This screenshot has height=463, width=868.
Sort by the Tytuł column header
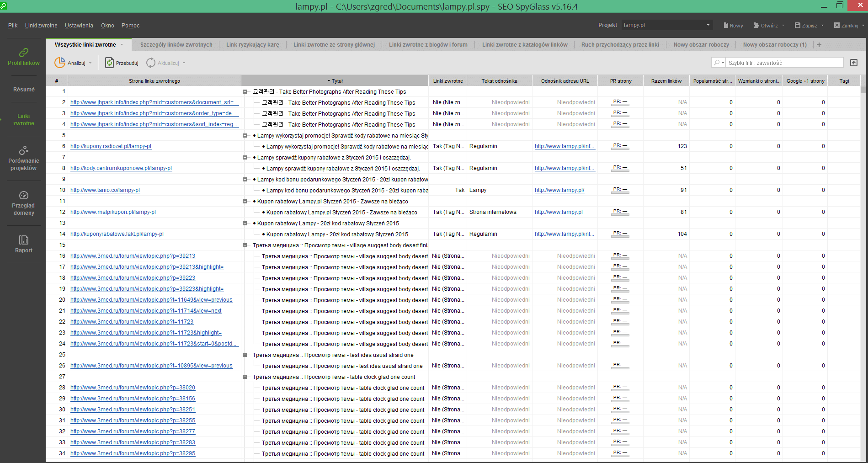pyautogui.click(x=335, y=81)
